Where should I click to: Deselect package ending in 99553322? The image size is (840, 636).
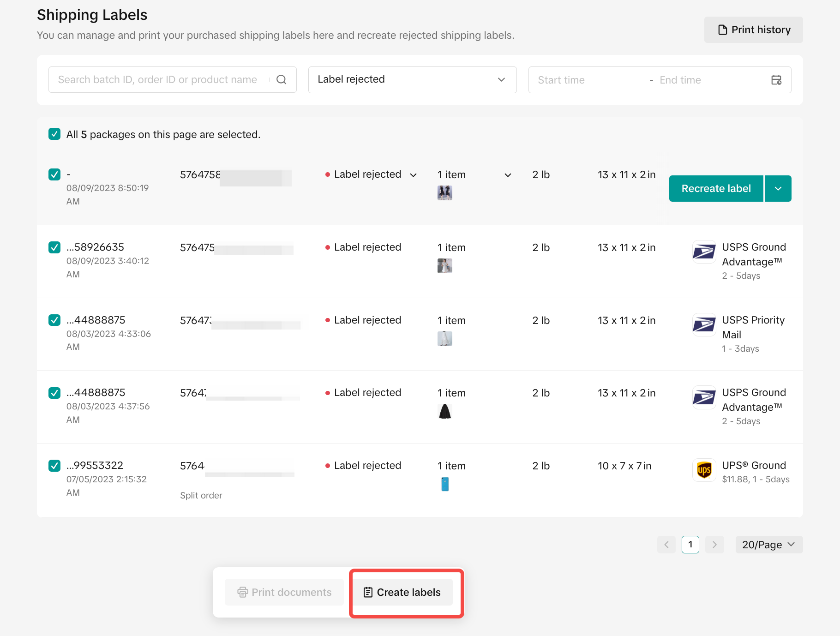coord(54,466)
